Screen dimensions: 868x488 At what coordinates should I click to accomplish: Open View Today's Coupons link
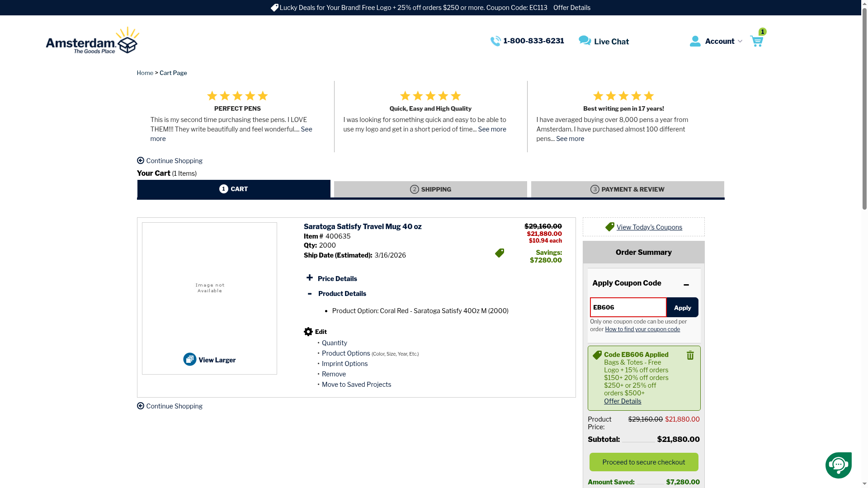coord(649,227)
